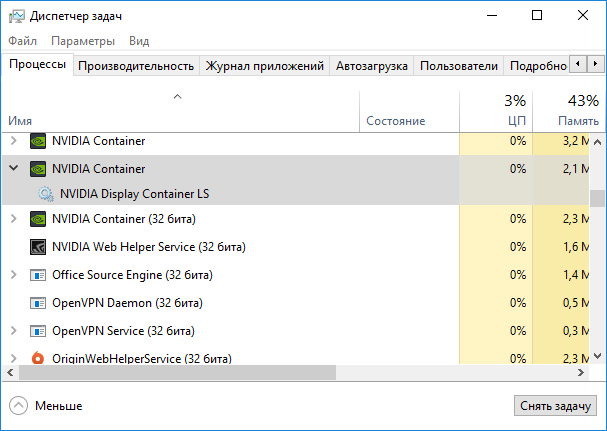Click the OriginWebHelperService orange icon
Image resolution: width=607 pixels, height=431 pixels.
tap(38, 358)
